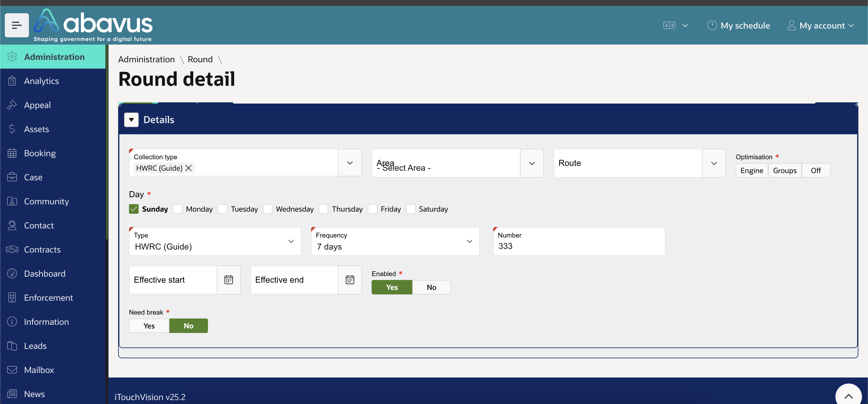Click into the Effective end field

(294, 280)
